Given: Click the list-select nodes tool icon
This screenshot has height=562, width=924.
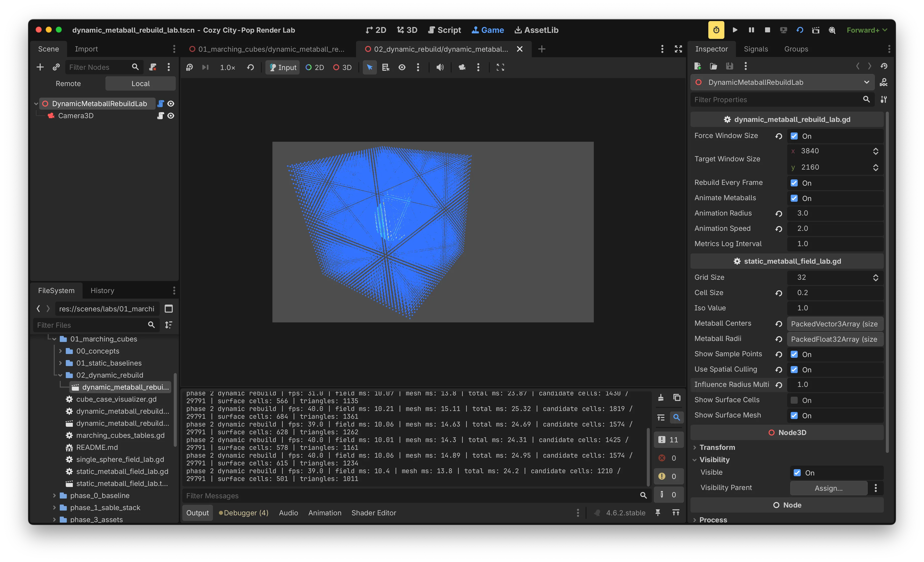Looking at the screenshot, I should pyautogui.click(x=385, y=67).
